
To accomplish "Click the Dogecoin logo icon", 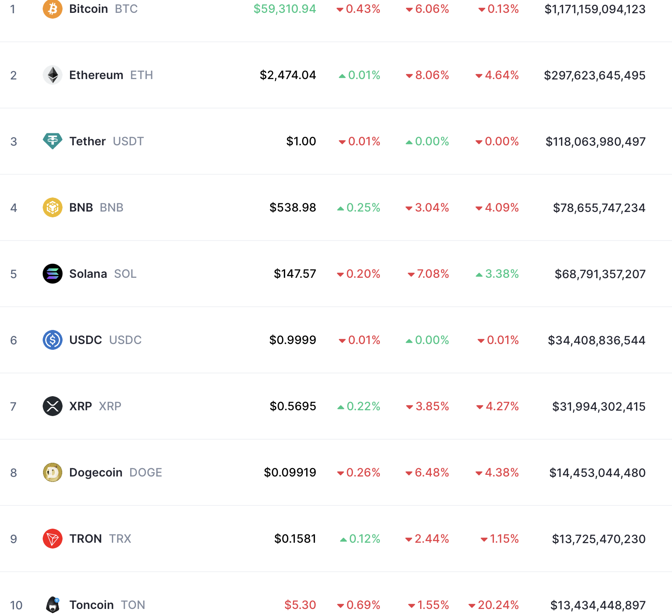I will click(x=53, y=472).
